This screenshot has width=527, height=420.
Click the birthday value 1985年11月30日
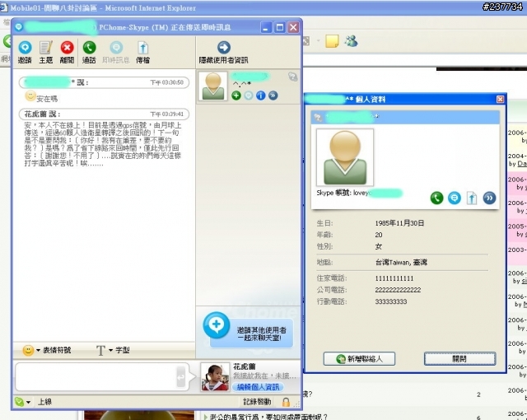click(399, 223)
